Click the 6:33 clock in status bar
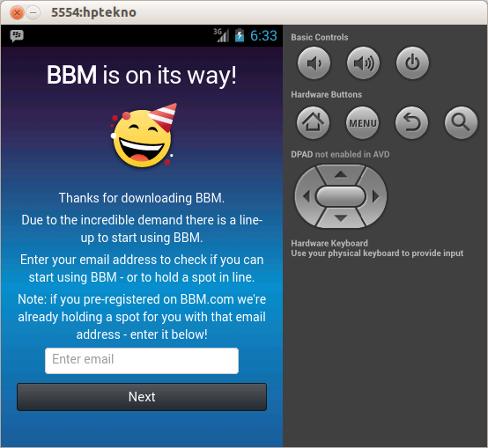This screenshot has height=448, width=488. coord(263,36)
